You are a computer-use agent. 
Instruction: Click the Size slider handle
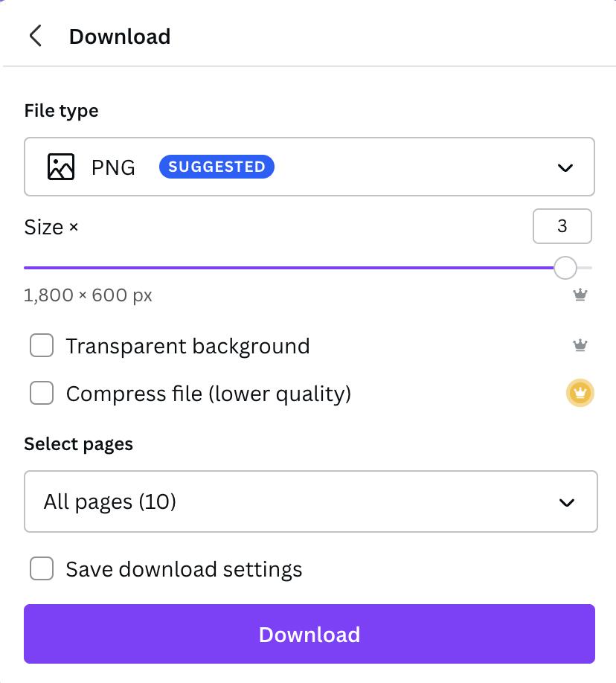coord(565,267)
